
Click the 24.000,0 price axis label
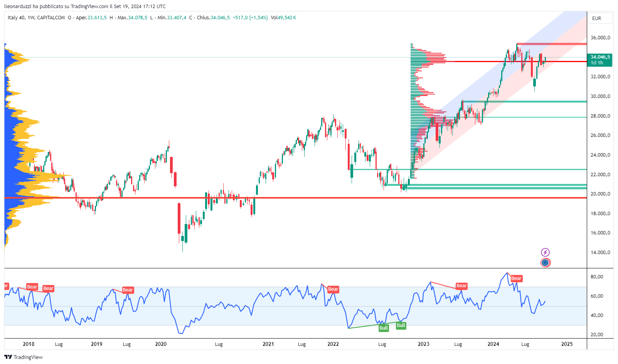[x=600, y=155]
